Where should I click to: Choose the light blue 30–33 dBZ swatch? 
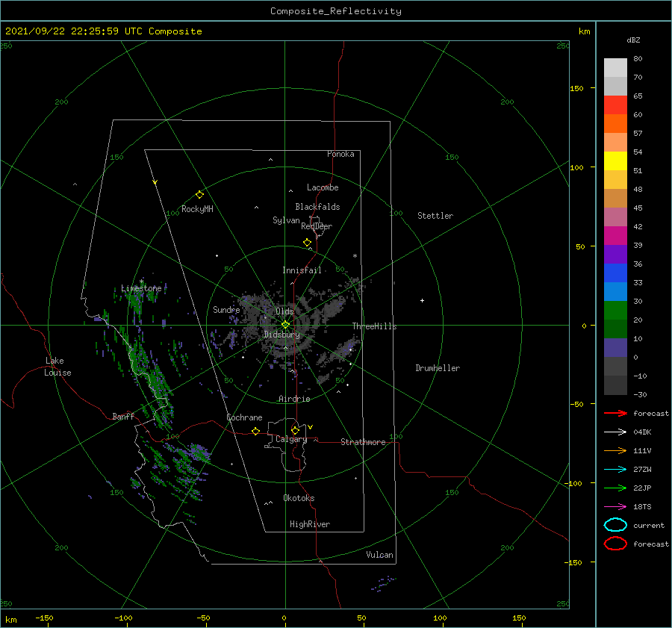615,292
